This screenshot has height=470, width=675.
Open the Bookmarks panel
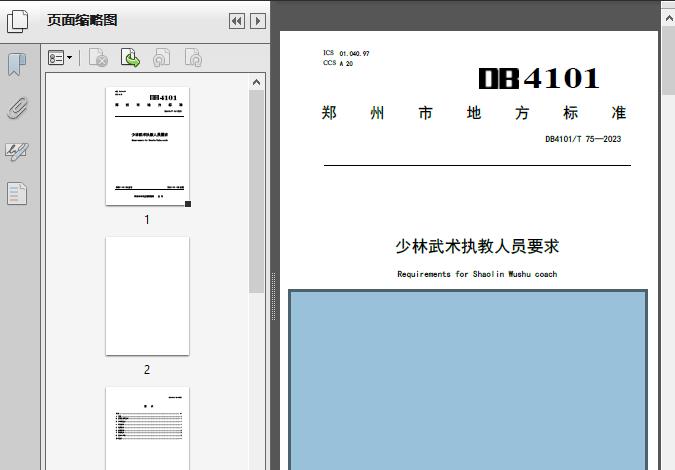(x=17, y=65)
